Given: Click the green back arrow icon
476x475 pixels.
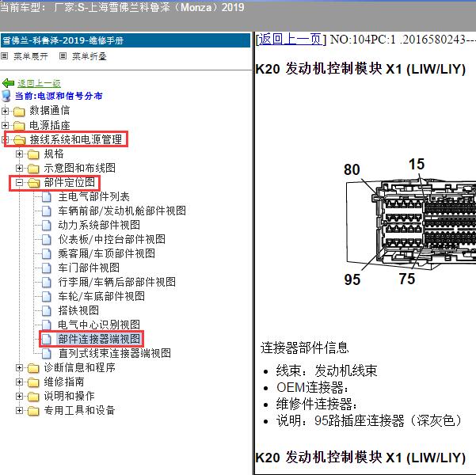Looking at the screenshot, I should coord(8,83).
